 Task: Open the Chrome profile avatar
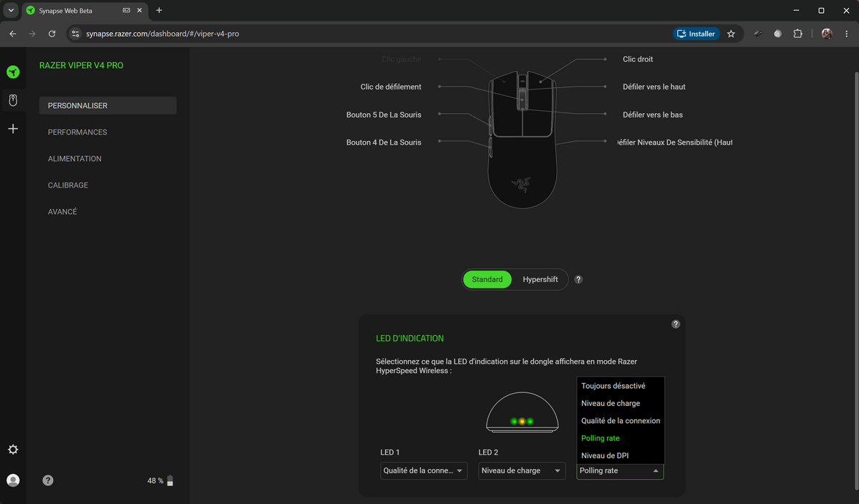[827, 34]
